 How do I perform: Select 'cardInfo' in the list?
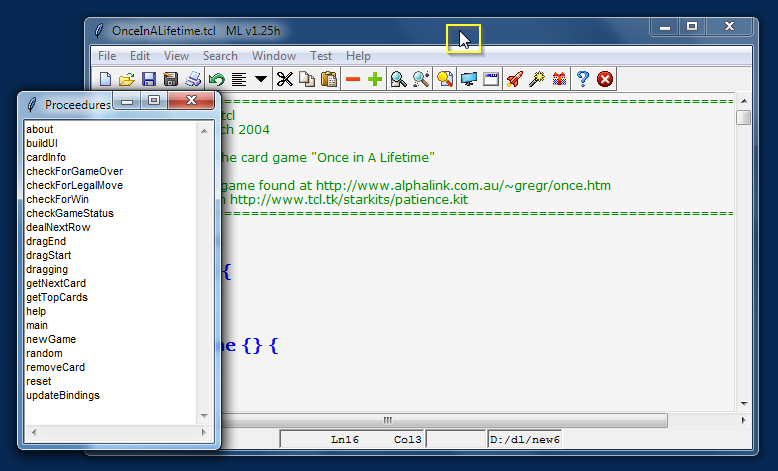click(46, 157)
